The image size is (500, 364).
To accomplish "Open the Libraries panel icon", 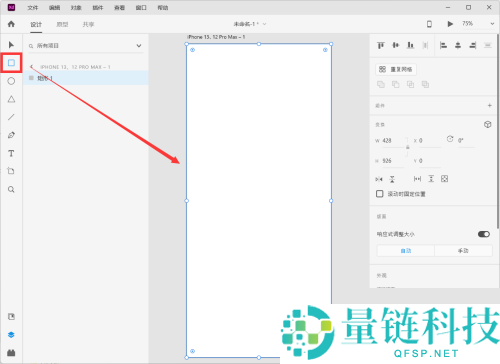I will tap(11, 317).
